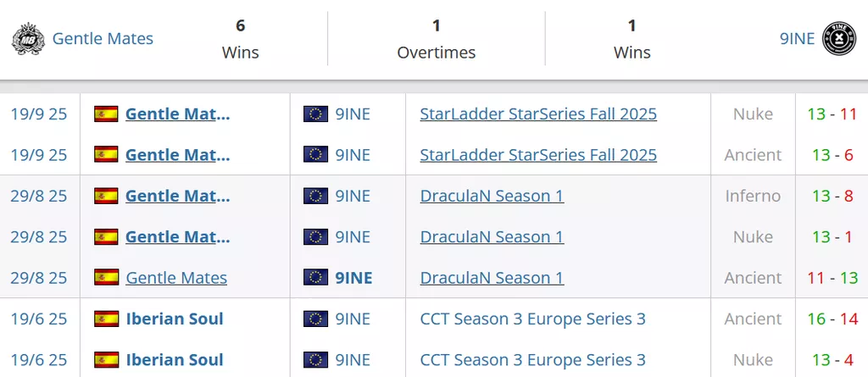The image size is (868, 377).
Task: Click bold 9INE in the 11 - 13 row
Action: [353, 278]
